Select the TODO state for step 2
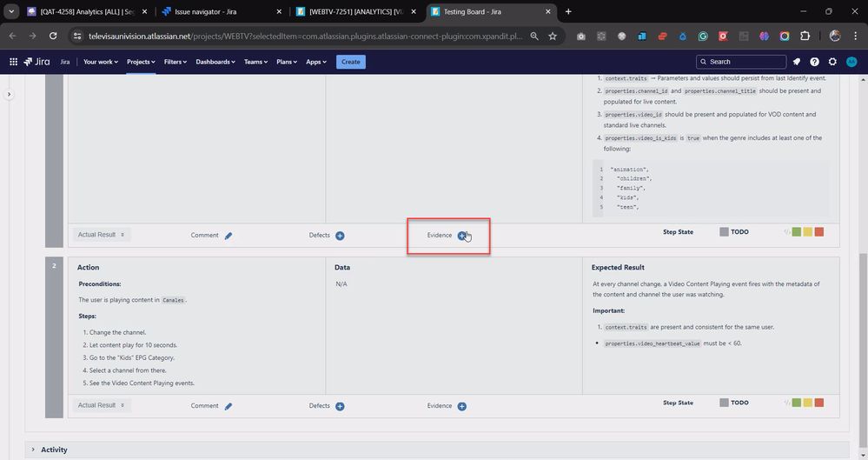 (734, 403)
